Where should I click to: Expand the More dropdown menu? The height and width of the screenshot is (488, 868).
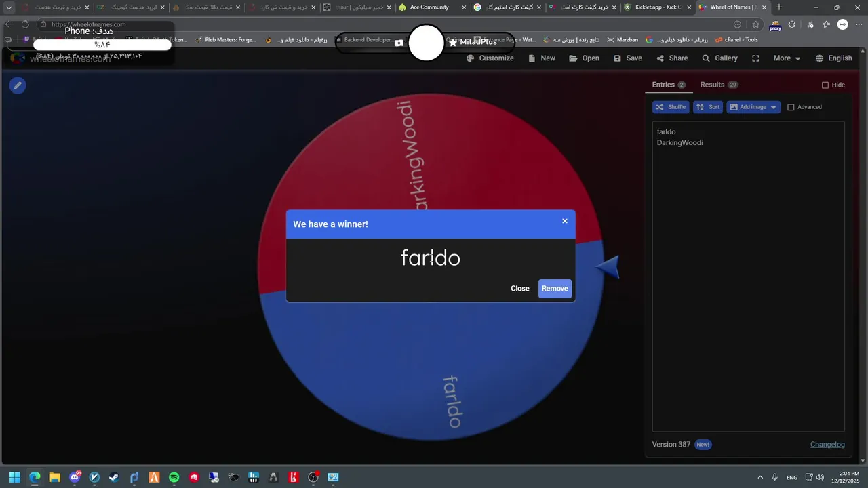pyautogui.click(x=787, y=58)
